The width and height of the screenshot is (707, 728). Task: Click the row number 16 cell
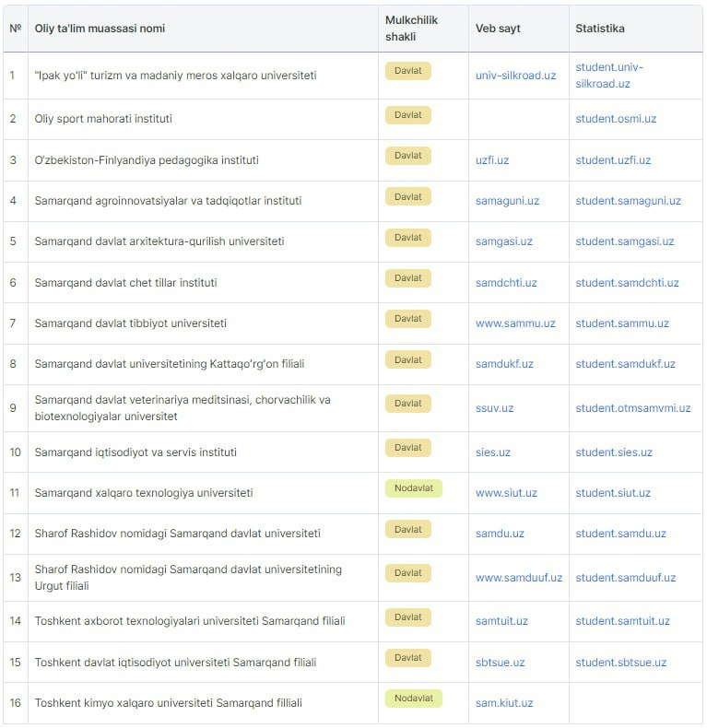tap(16, 703)
